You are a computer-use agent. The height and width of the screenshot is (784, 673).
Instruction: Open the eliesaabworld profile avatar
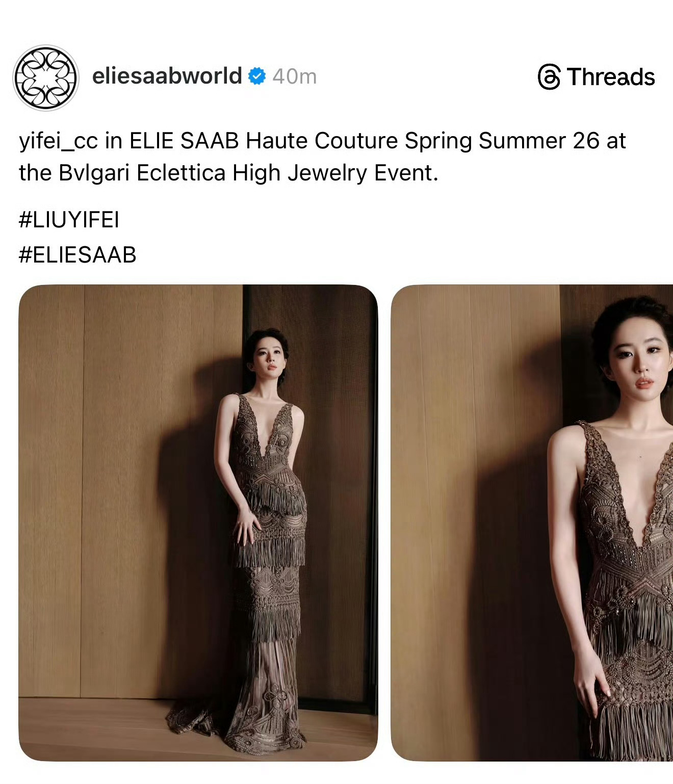pyautogui.click(x=45, y=77)
